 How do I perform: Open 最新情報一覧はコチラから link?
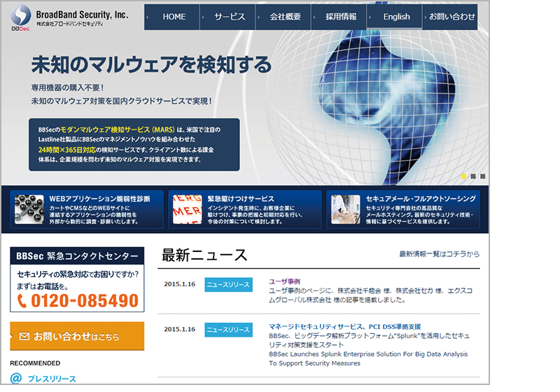[440, 254]
